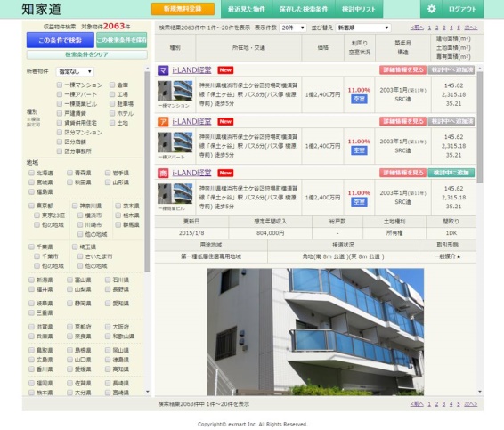504x430 pixels.
Task: Click the 検索条件をクリア button
Action: pos(86,54)
